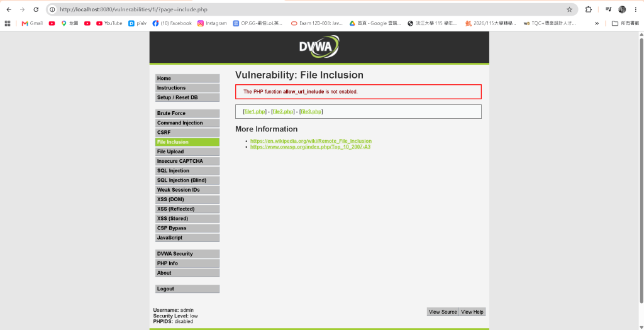Select Brute Force vulnerability

tap(187, 113)
